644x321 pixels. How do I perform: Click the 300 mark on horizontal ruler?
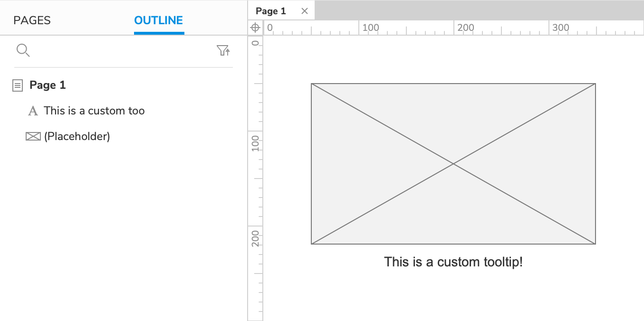coord(560,28)
